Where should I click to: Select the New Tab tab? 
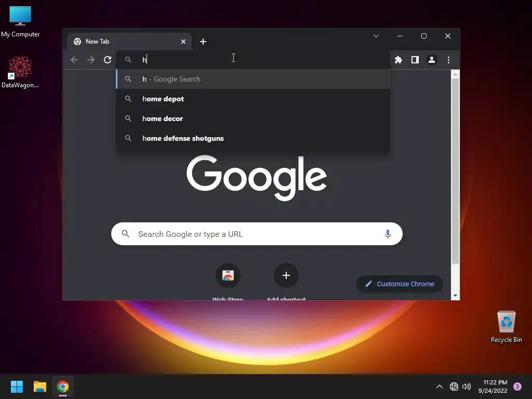(x=129, y=42)
